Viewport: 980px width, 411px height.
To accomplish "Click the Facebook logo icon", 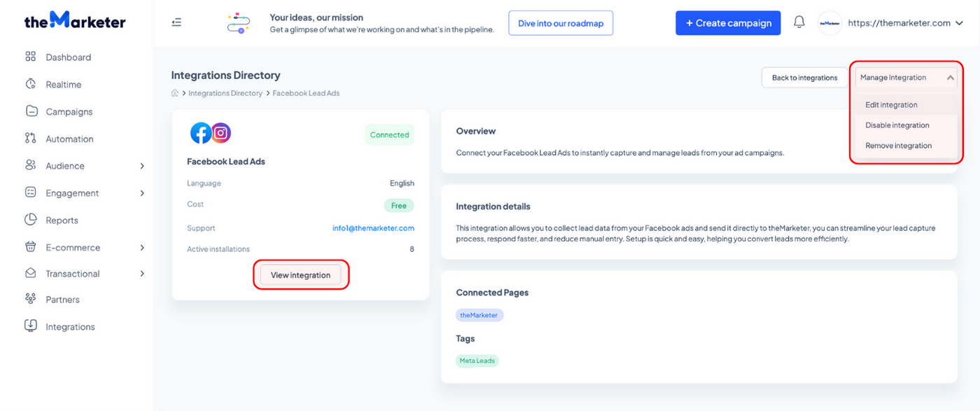I will (201, 133).
